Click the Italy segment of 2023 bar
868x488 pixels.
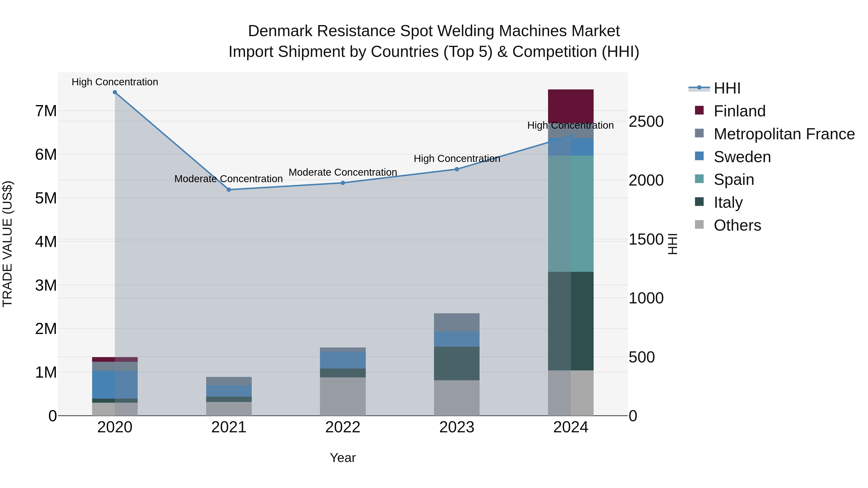(457, 363)
